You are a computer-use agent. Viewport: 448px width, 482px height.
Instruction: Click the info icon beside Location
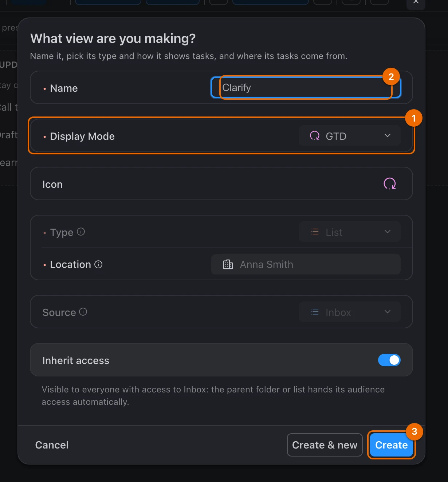[x=98, y=264]
